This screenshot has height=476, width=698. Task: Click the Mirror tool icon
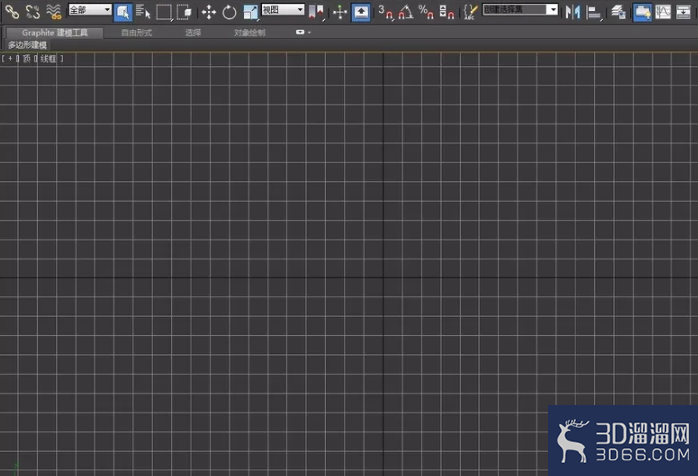(572, 12)
